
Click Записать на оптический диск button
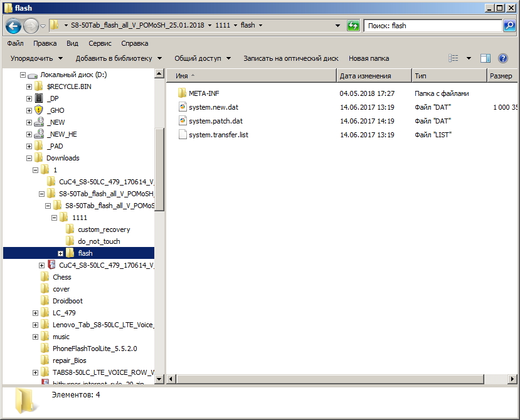click(290, 58)
